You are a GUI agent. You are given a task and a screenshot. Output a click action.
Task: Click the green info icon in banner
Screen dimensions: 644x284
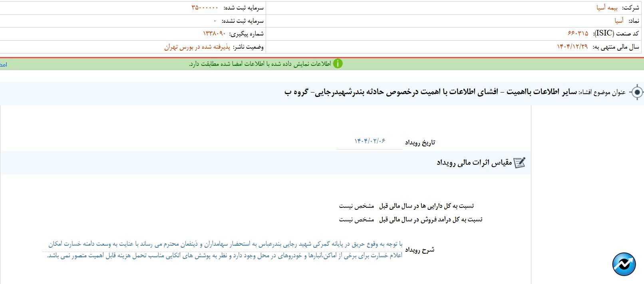point(338,64)
